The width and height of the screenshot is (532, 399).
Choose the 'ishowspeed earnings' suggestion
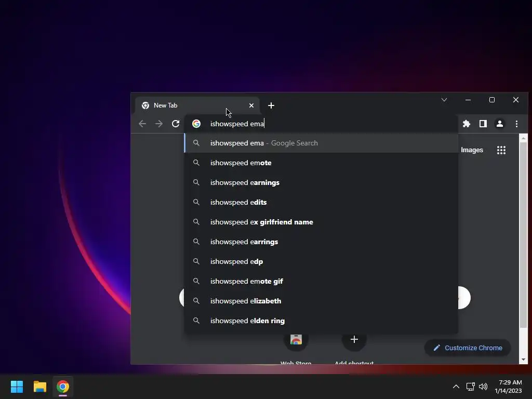321,182
